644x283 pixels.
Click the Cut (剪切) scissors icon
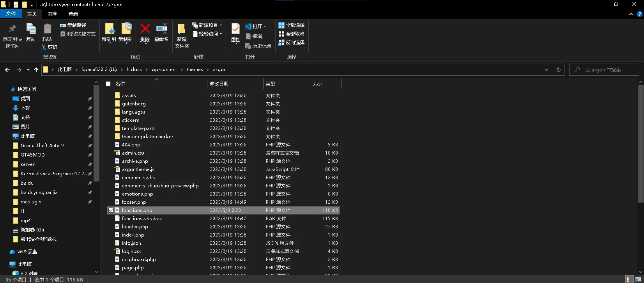[44, 47]
